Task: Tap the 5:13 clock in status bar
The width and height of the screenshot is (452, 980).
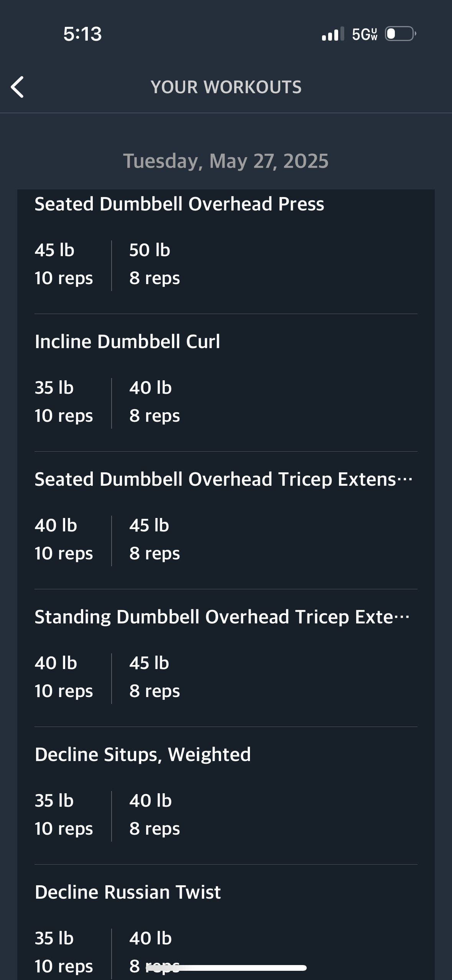Action: coord(82,34)
